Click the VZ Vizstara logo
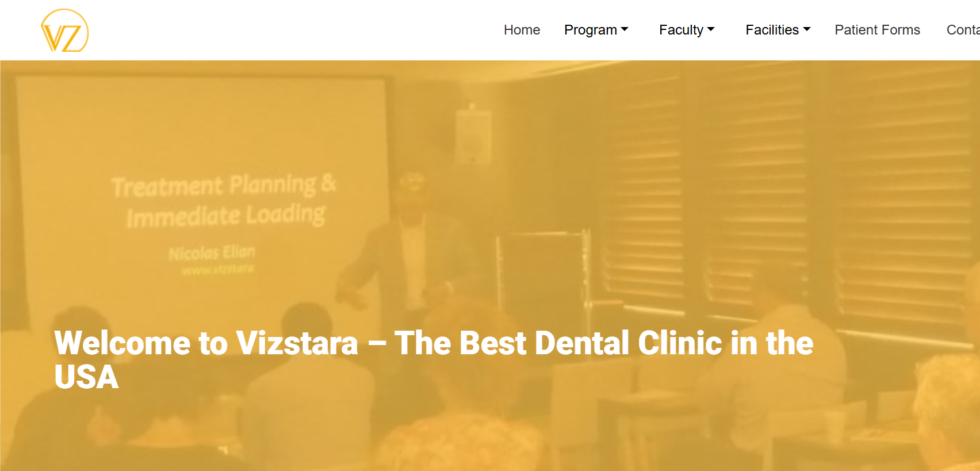The image size is (980, 471). [64, 30]
